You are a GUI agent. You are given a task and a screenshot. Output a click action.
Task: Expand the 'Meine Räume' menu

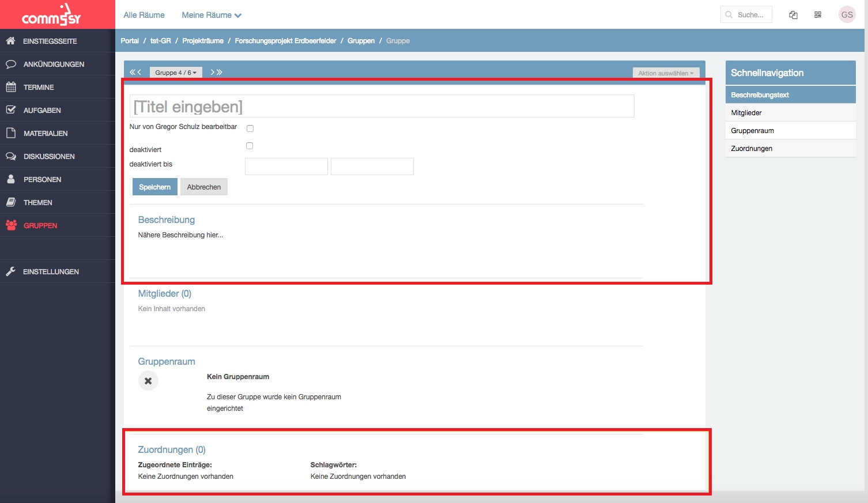tap(212, 15)
